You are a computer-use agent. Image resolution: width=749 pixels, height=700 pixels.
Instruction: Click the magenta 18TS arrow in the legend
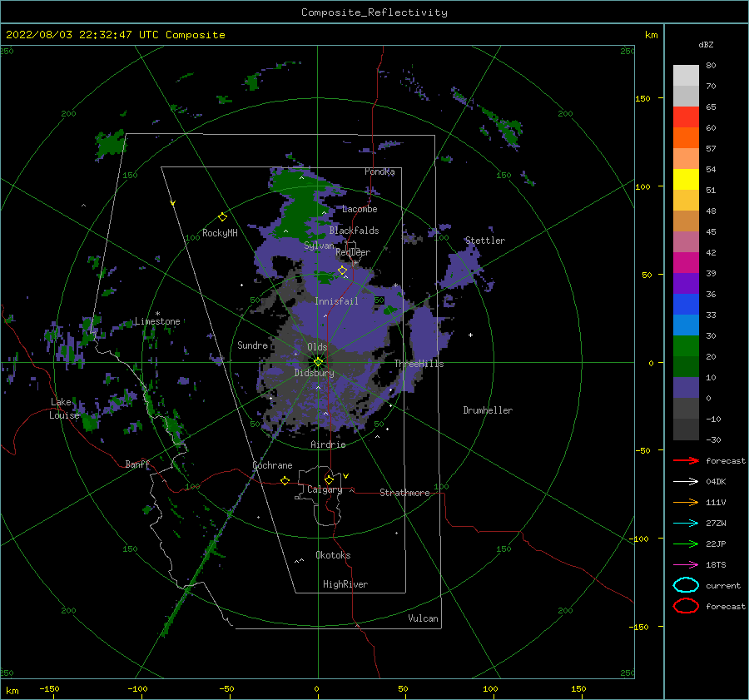point(686,565)
